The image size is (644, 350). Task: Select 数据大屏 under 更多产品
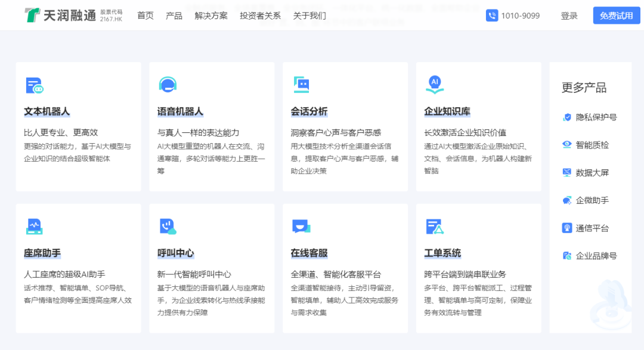[x=586, y=172]
